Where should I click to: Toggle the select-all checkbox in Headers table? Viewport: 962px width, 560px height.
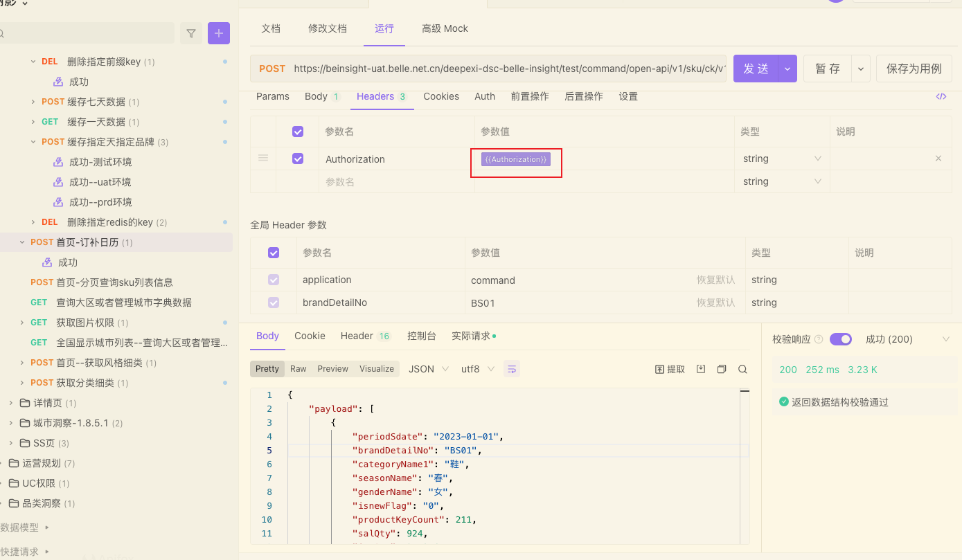tap(298, 132)
